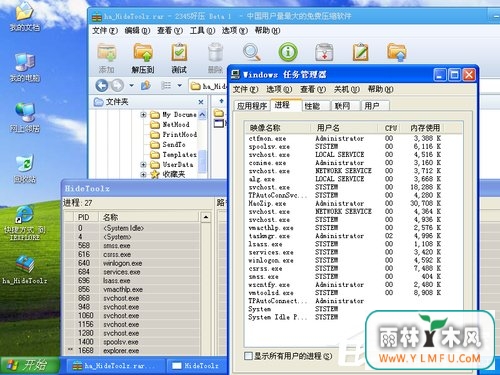Screen dimensions: 500x375
Task: Switch to Applications (应用程序) tab
Action: (x=252, y=106)
